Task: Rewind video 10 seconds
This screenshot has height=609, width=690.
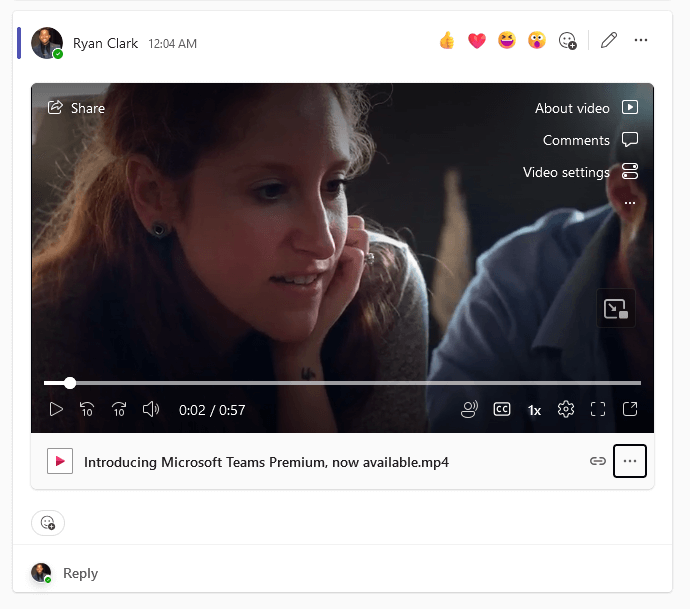Action: [x=87, y=410]
